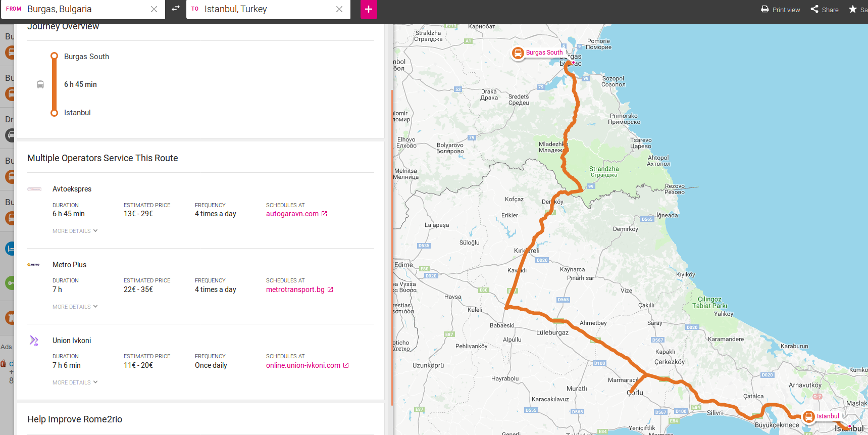Open the blue hotel bed icon in sidebar
868x435 pixels.
click(x=10, y=249)
